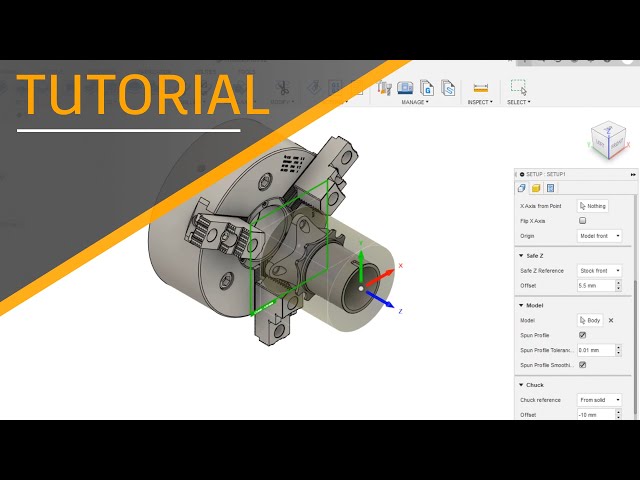
Task: Click the 'Chuck reference' label
Action: tap(540, 400)
